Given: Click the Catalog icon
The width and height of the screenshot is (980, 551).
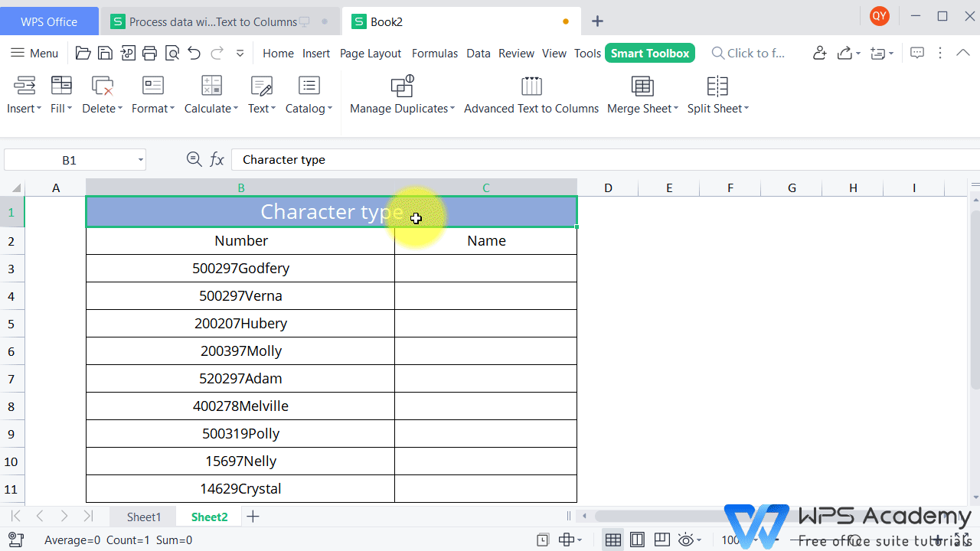Looking at the screenshot, I should click(309, 85).
